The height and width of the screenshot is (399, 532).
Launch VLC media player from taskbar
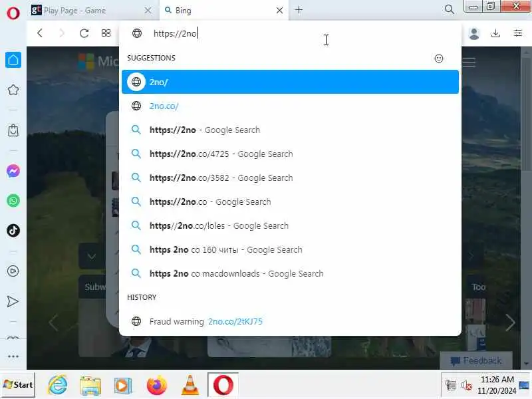(190, 386)
